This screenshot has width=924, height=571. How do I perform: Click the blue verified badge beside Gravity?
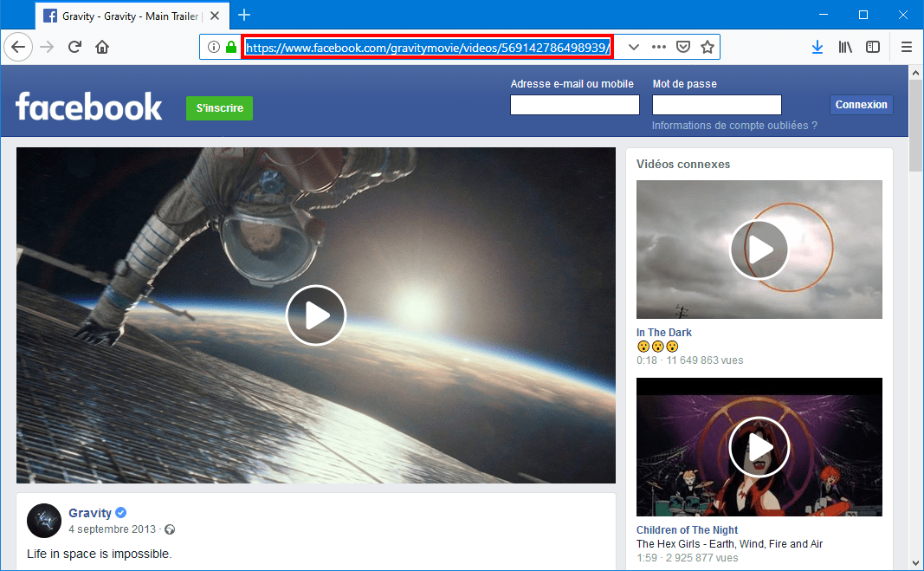tap(120, 513)
